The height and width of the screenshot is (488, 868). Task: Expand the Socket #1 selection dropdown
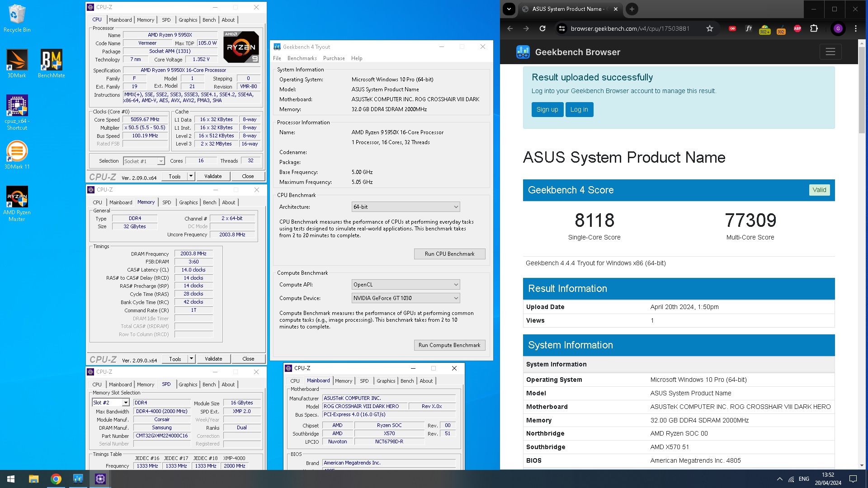[x=160, y=161]
